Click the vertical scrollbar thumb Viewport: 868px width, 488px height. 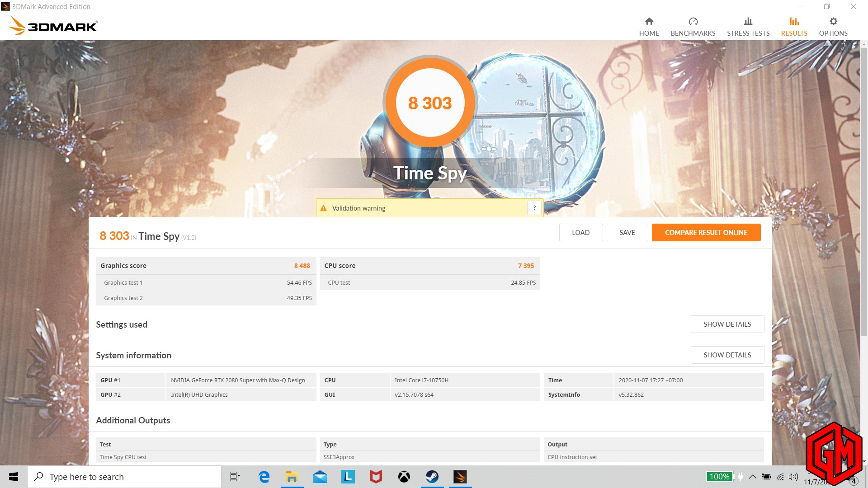coord(864,192)
